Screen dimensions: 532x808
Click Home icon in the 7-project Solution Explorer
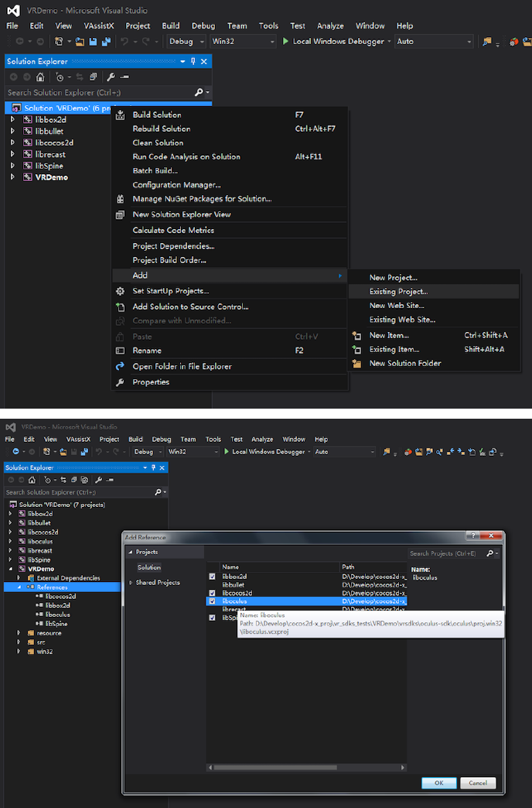32,480
